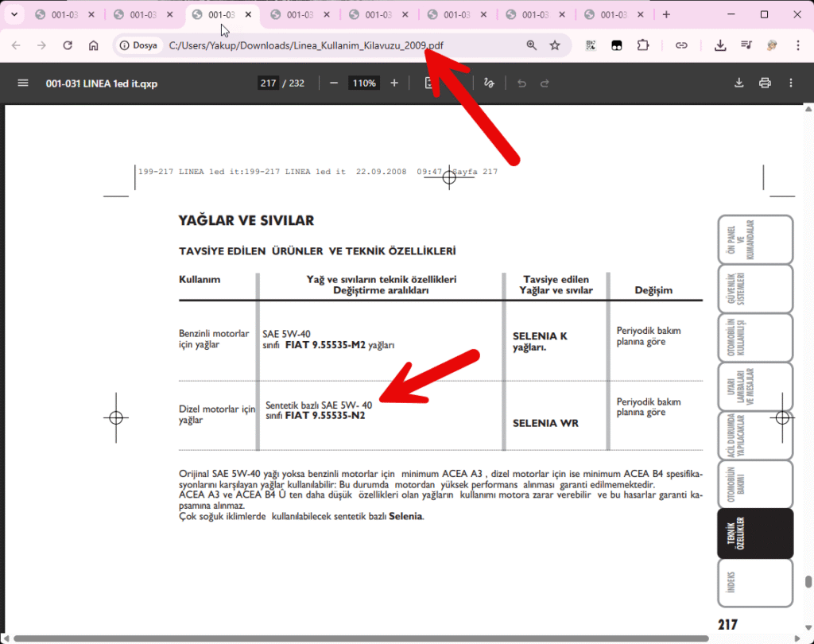Click the PDF toolbar download icon
This screenshot has height=644, width=814.
738,83
